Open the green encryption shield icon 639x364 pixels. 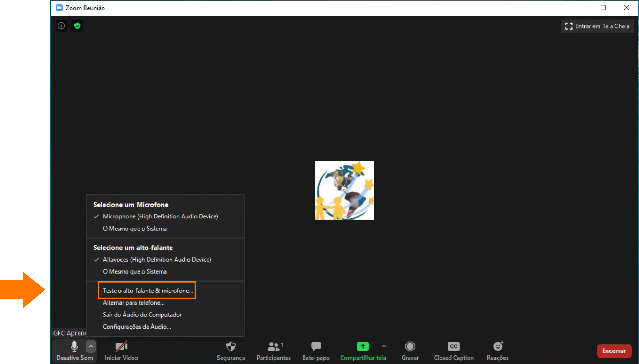[77, 26]
